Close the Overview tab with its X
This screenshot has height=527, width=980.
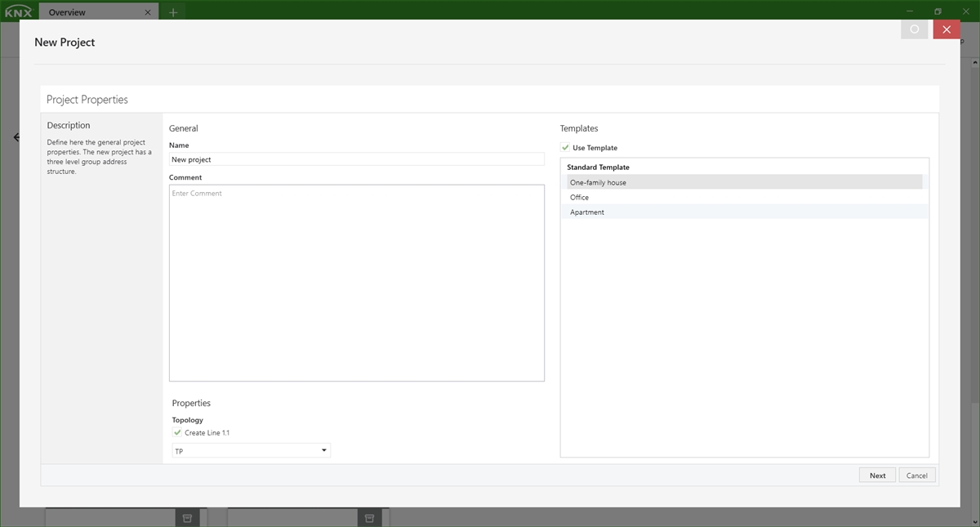[148, 12]
